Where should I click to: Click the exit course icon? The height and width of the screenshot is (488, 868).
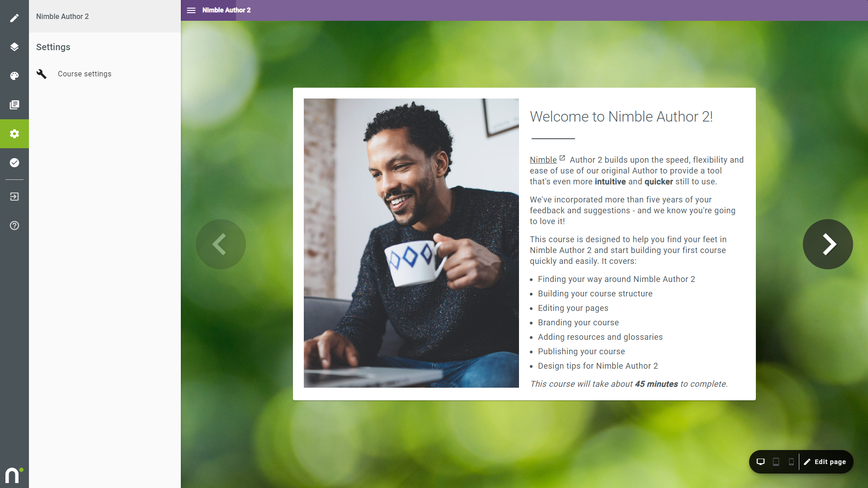pos(14,197)
